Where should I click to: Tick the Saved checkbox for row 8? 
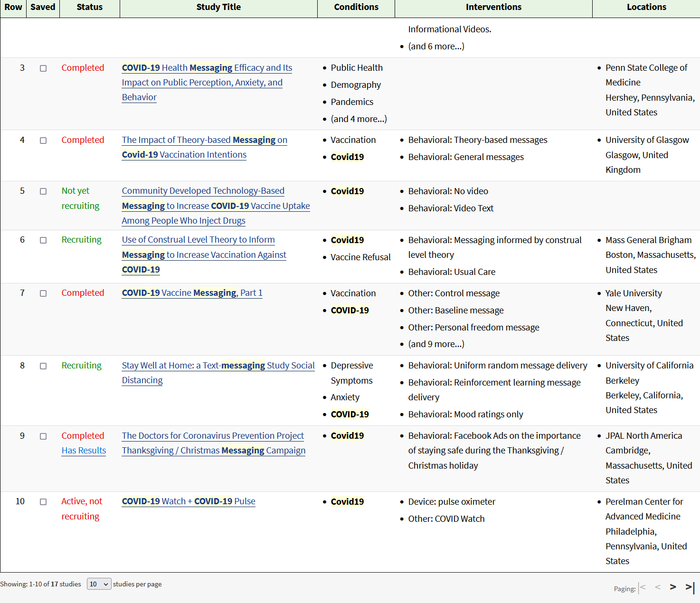(x=43, y=366)
